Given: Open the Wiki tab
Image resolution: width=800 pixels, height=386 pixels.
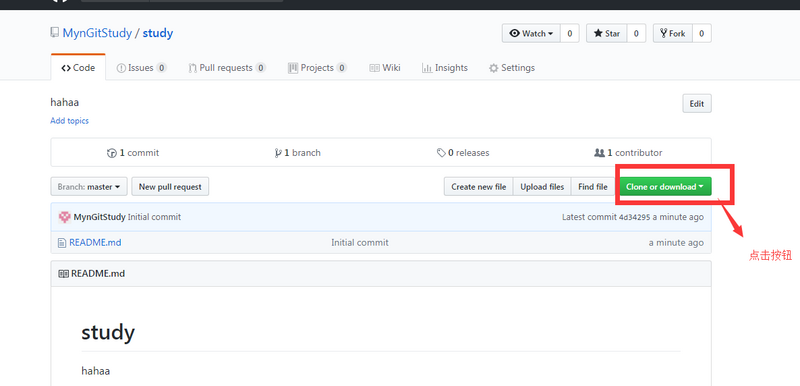Looking at the screenshot, I should (385, 68).
